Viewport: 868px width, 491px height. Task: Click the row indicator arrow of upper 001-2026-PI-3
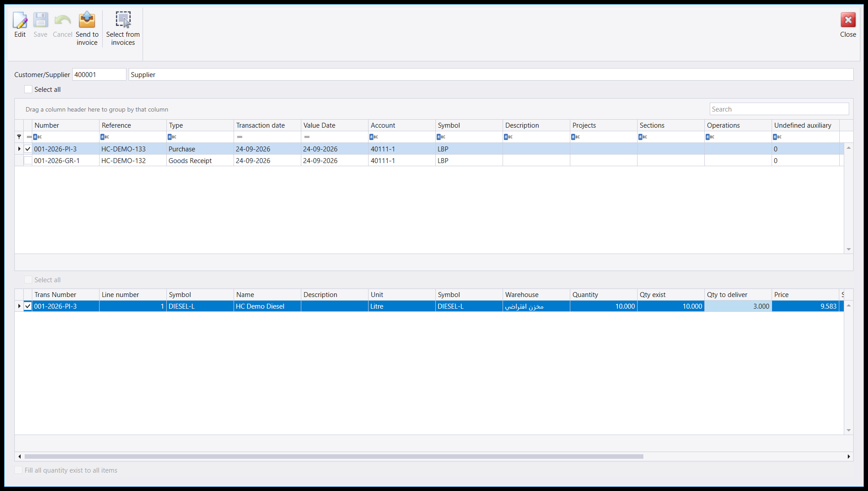[19, 149]
